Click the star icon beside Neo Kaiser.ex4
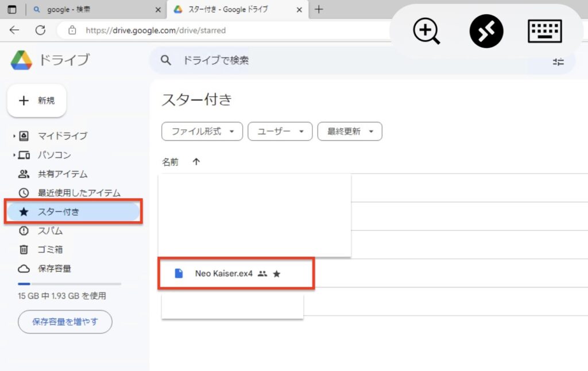588x371 pixels. click(277, 274)
